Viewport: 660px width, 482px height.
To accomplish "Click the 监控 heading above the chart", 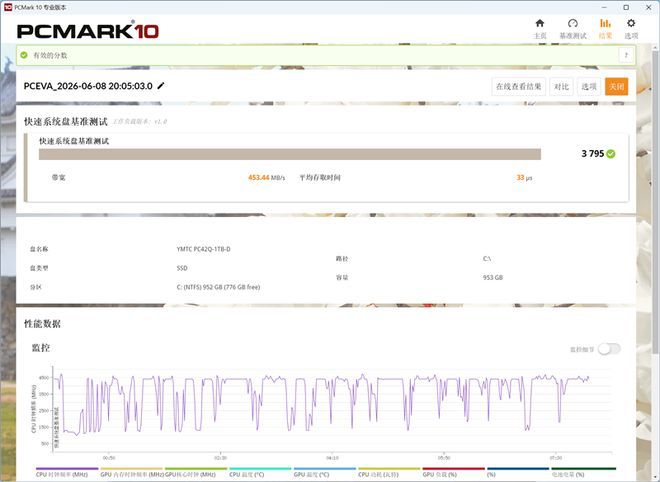I will 41,348.
